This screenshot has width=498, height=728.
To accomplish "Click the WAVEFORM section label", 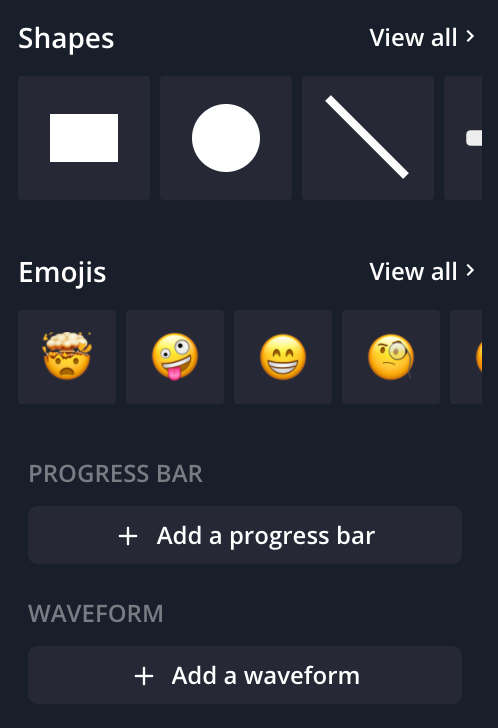I will [x=96, y=614].
